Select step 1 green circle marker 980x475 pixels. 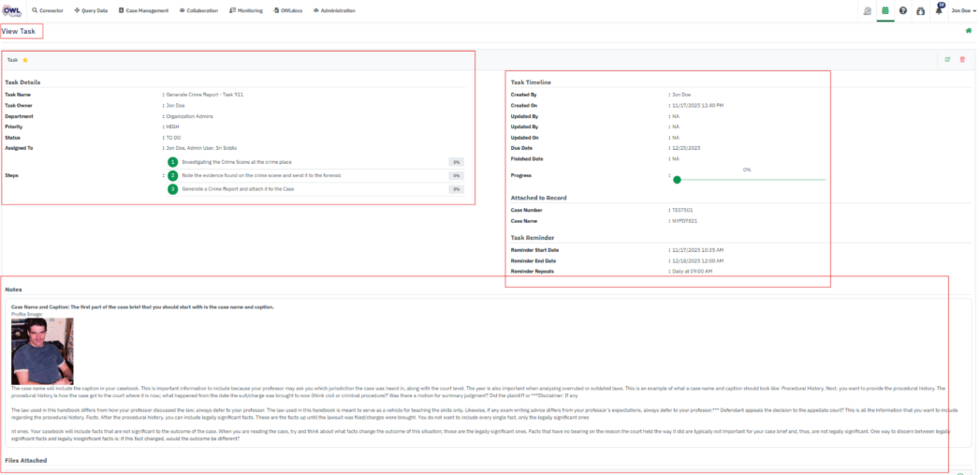(x=172, y=162)
